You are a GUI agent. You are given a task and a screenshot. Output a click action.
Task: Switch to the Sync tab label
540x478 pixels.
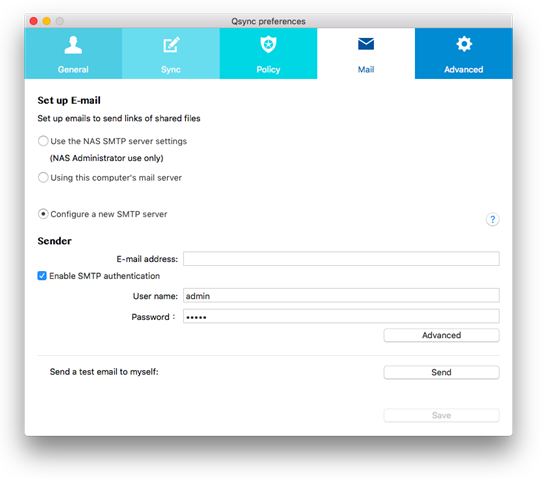[x=171, y=70]
